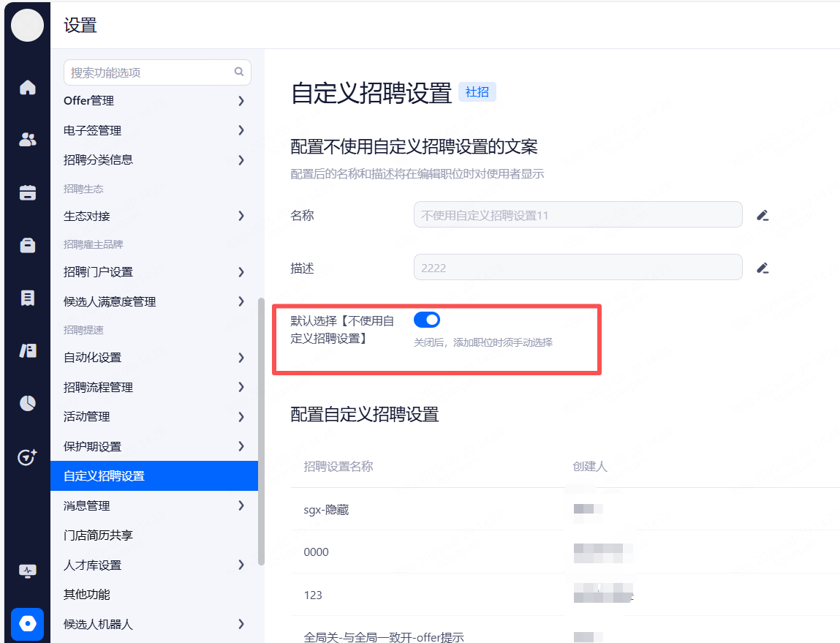
Task: Click the monitor pulse icon in left rail
Action: [x=28, y=571]
